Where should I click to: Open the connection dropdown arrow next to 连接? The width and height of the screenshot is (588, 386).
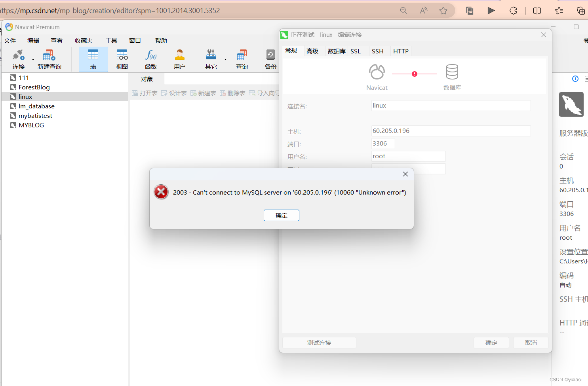tap(33, 60)
